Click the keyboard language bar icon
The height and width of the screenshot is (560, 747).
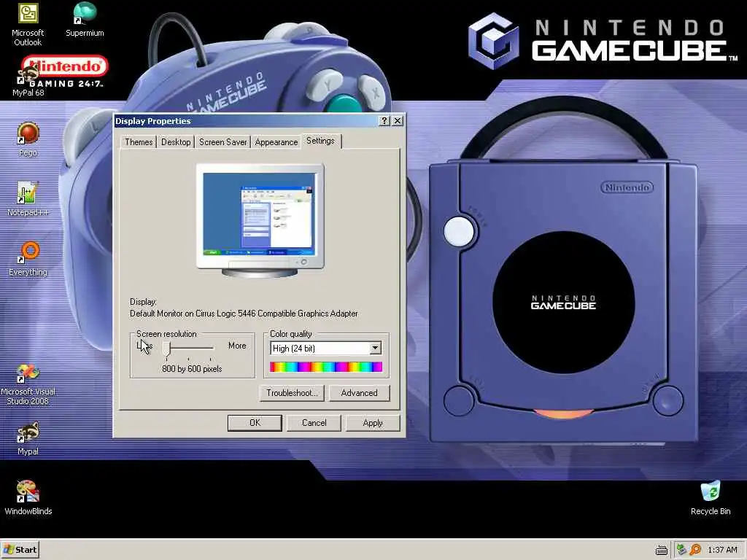(661, 551)
